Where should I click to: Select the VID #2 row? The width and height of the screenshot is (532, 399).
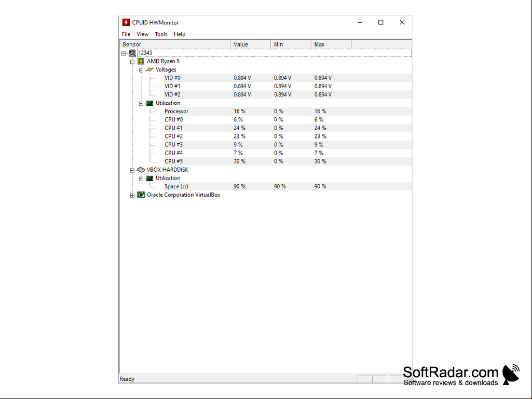288,94
